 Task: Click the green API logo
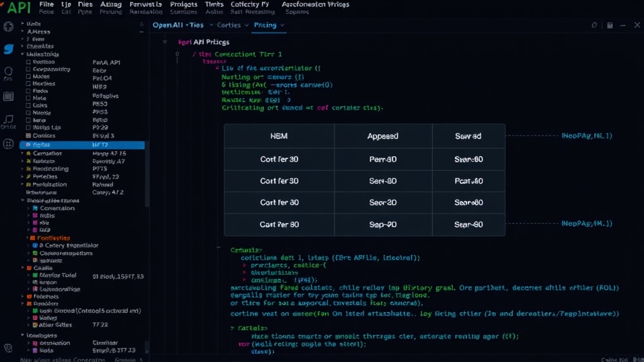(19, 8)
